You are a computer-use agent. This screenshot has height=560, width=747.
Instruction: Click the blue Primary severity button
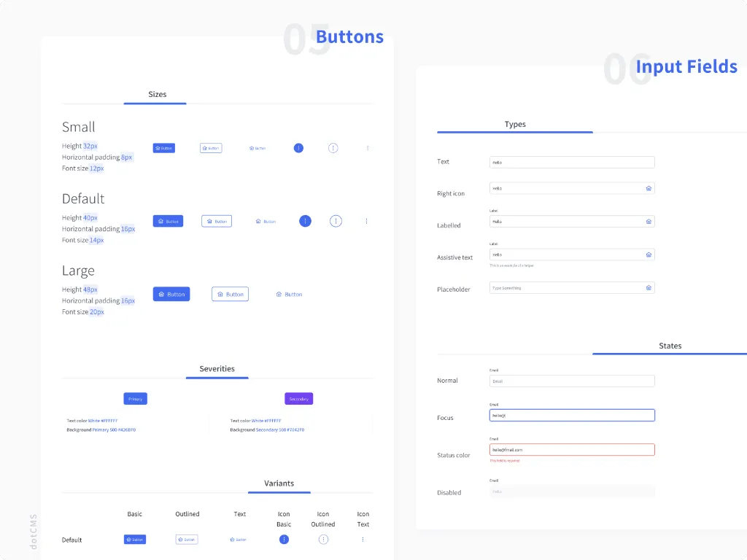pyautogui.click(x=135, y=399)
